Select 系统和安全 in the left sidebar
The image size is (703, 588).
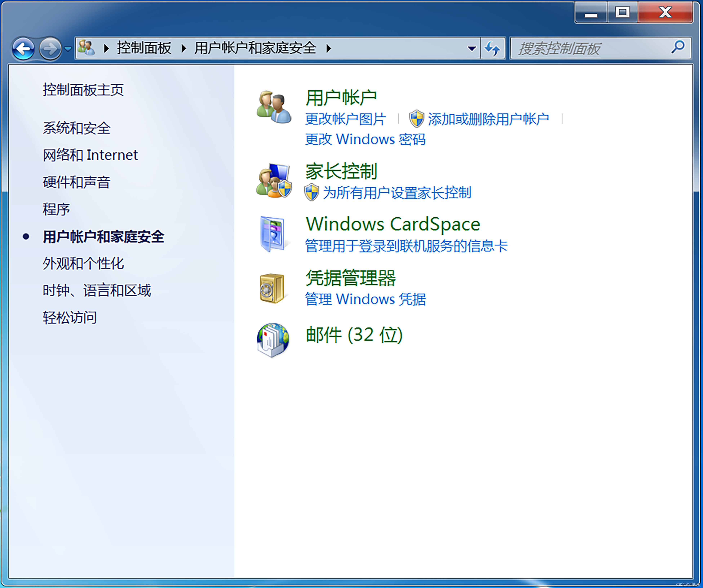76,128
